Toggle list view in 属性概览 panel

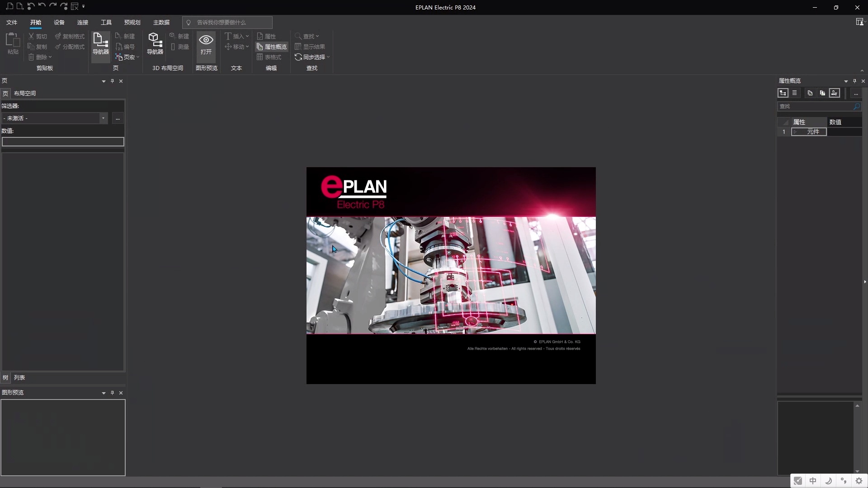[794, 93]
